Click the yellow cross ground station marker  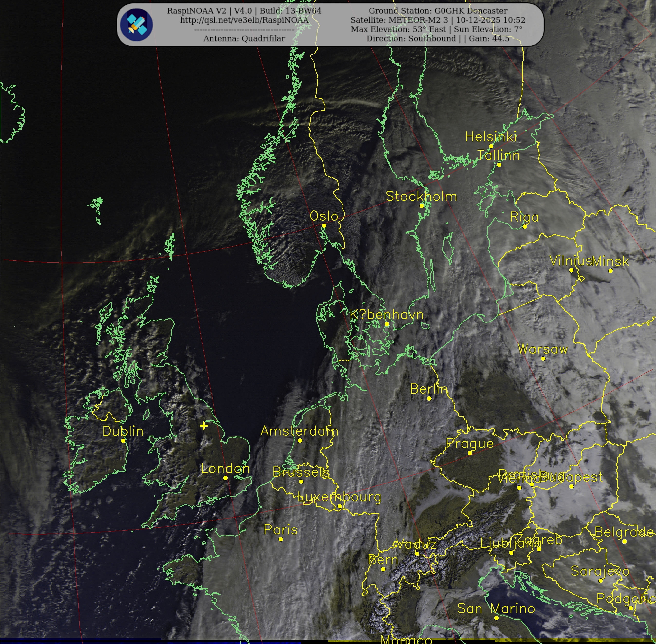coord(204,426)
